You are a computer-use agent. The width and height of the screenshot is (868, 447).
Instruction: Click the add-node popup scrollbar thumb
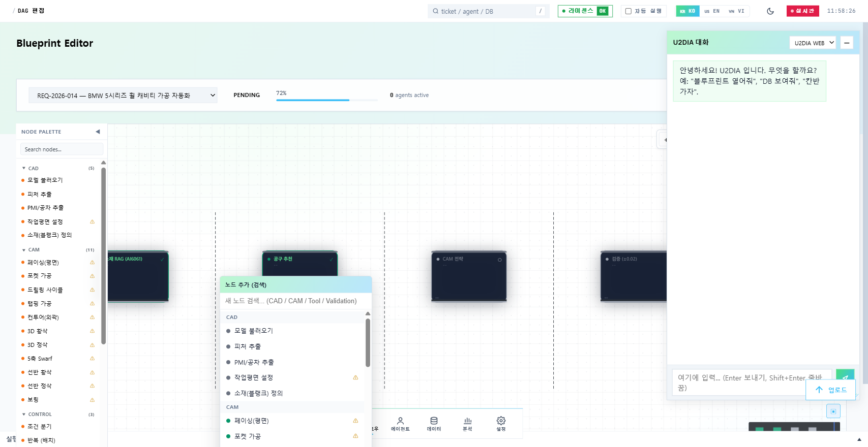368,342
